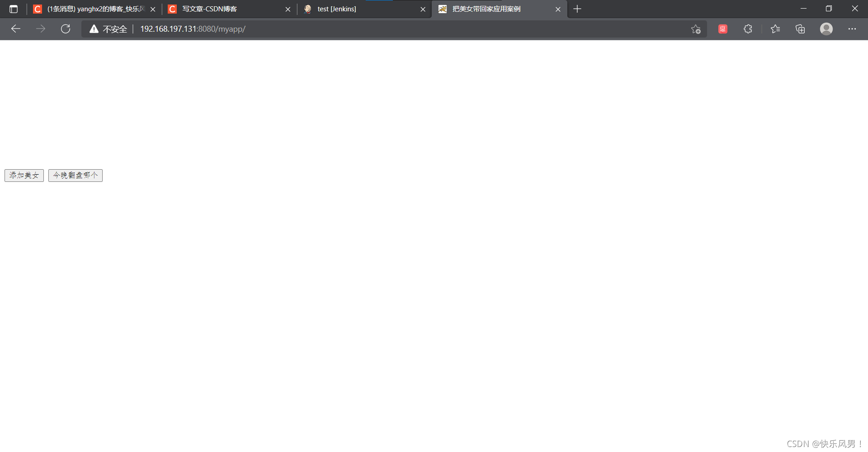The image size is (868, 452).
Task: Click the 今晚翻盘哪个 button
Action: pyautogui.click(x=75, y=176)
